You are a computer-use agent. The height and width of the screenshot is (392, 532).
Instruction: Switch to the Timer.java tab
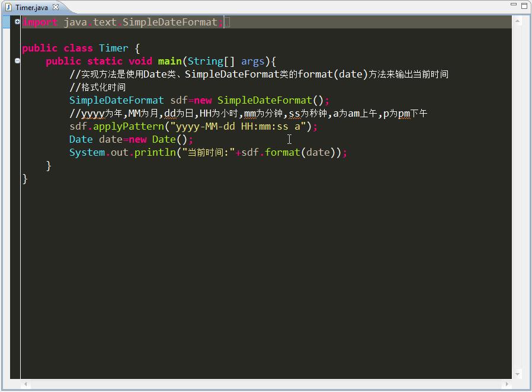click(x=32, y=8)
